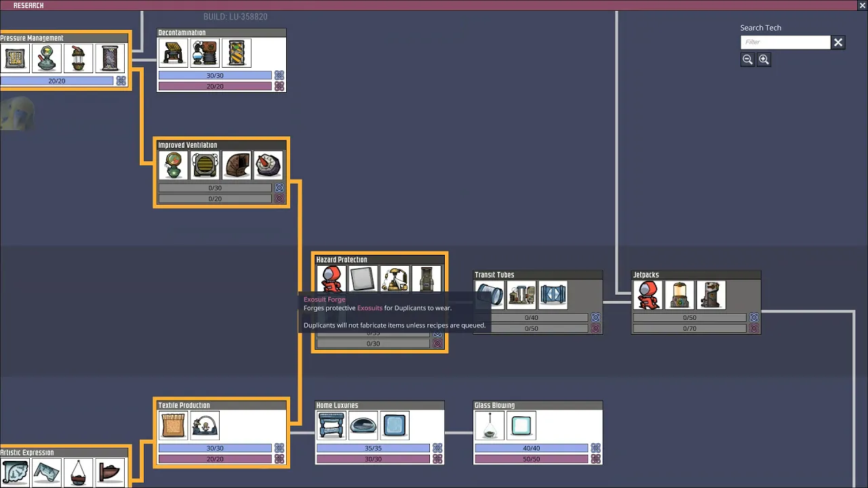Click the Home Luxuries 35/35 blue bar
The image size is (868, 488).
373,448
